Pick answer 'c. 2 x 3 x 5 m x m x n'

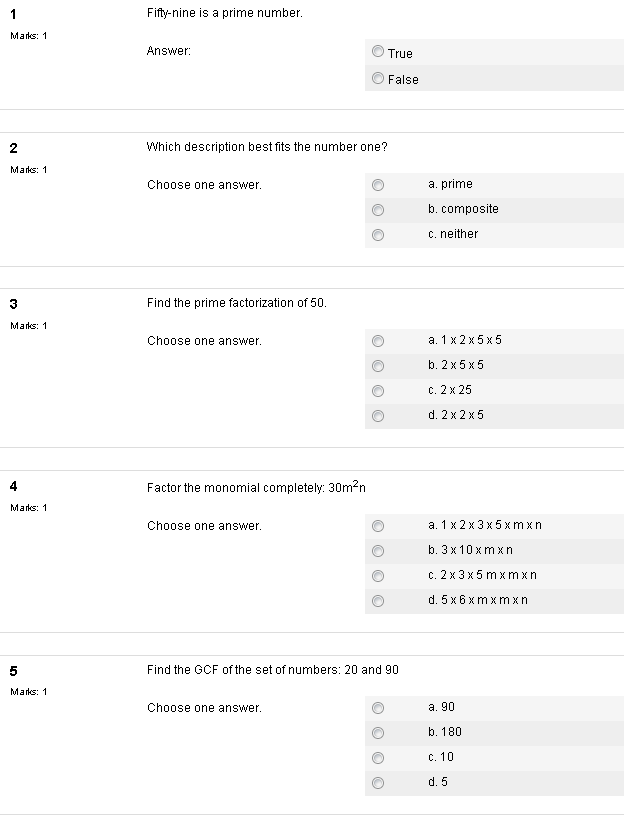pos(378,575)
